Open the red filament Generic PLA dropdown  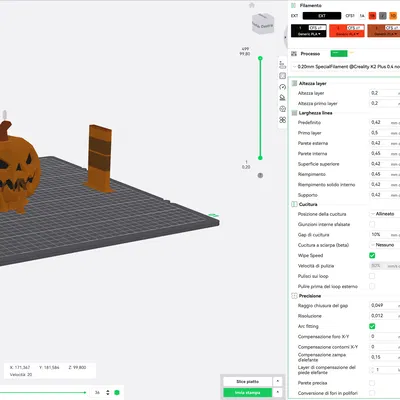click(347, 34)
